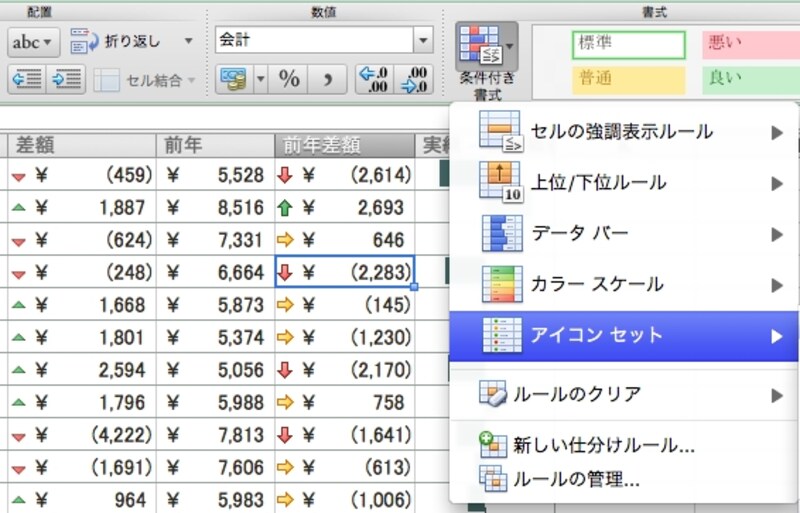This screenshot has width=800, height=513.
Task: Click the カラー スケール icon
Action: (502, 284)
